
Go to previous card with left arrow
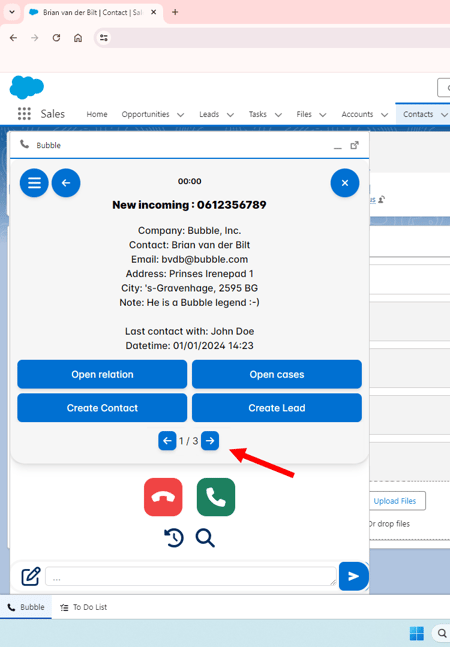167,441
